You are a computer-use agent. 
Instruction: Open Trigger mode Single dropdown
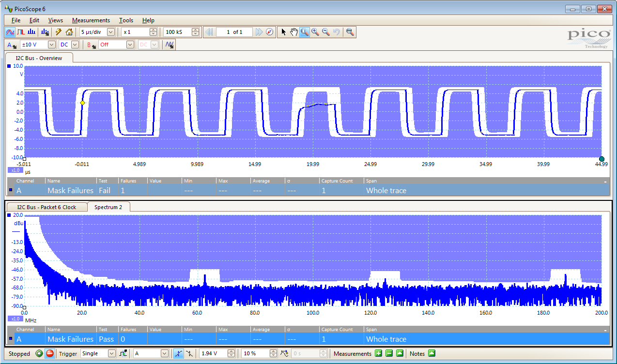(111, 354)
